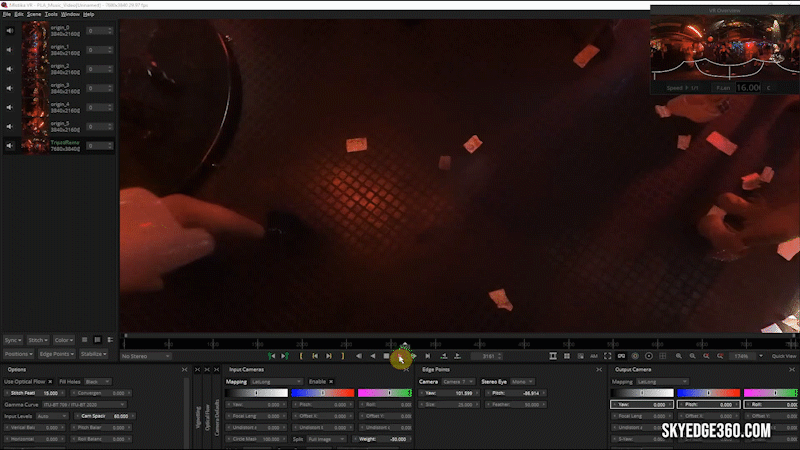
Task: Adjust Output Camera grayscale gain slider
Action: (642, 393)
